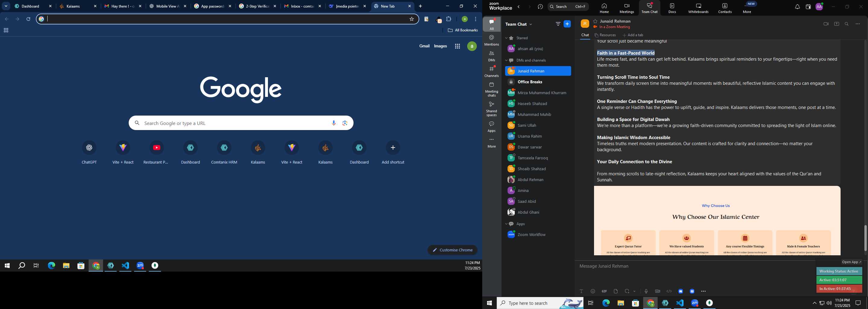
Task: Click the screenshot capture icon in chat
Action: (x=627, y=291)
